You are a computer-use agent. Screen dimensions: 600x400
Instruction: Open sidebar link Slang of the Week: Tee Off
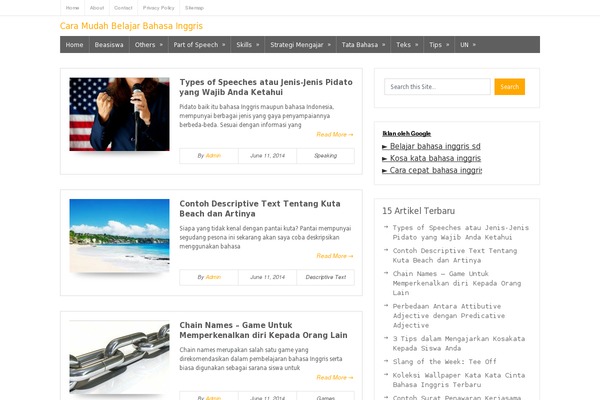tap(444, 361)
